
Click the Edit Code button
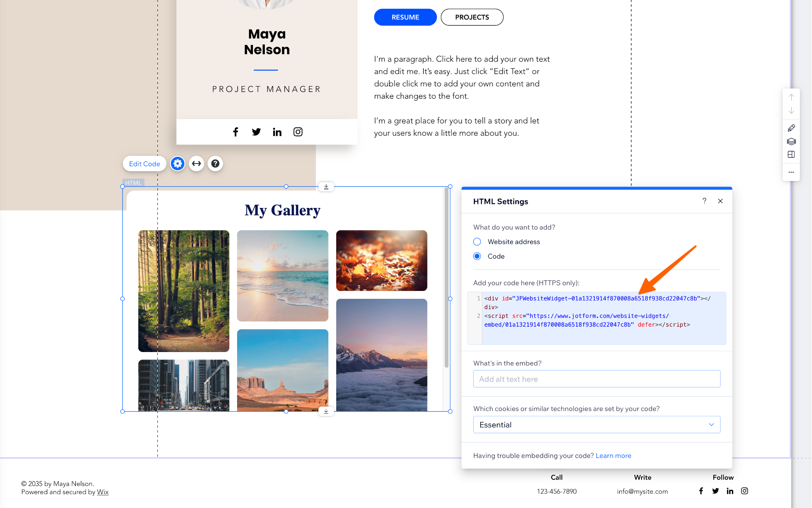click(x=144, y=164)
